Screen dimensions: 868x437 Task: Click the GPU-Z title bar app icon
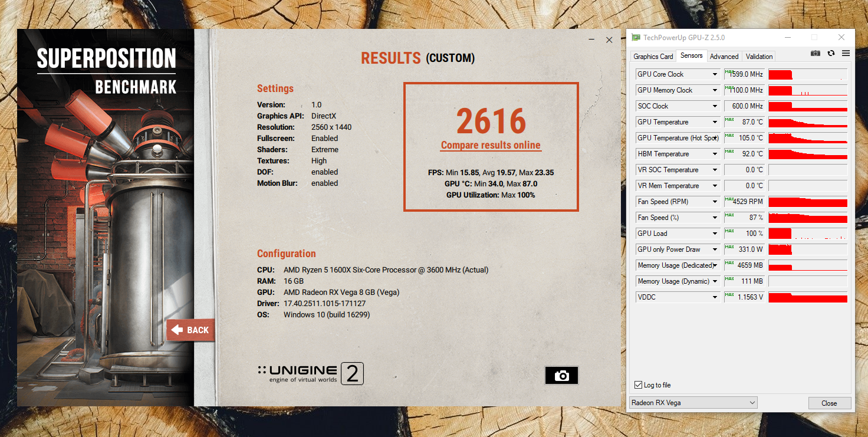click(x=636, y=38)
